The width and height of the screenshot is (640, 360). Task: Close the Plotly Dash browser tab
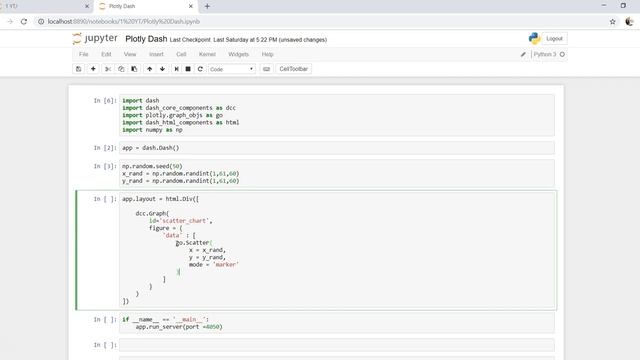click(191, 6)
